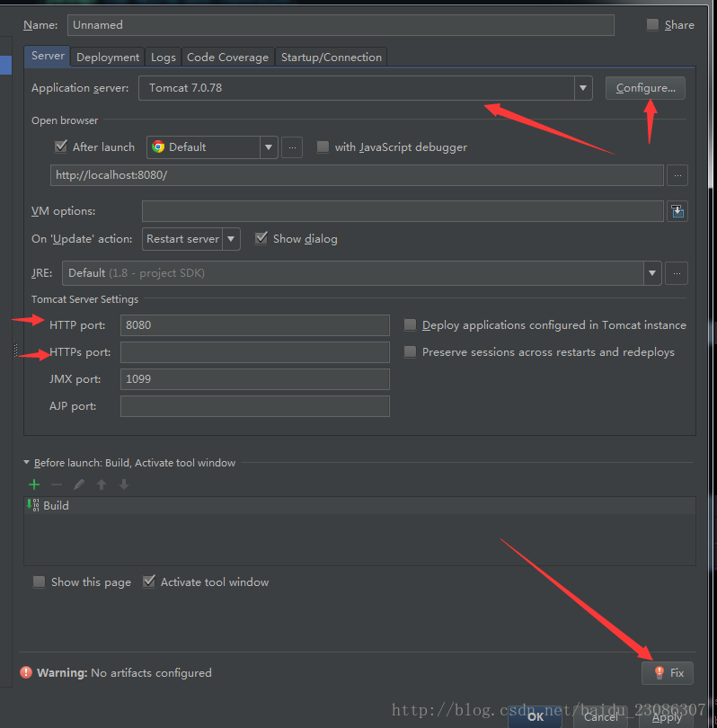Switch to the Server tab
Image resolution: width=717 pixels, height=728 pixels.
pos(48,56)
